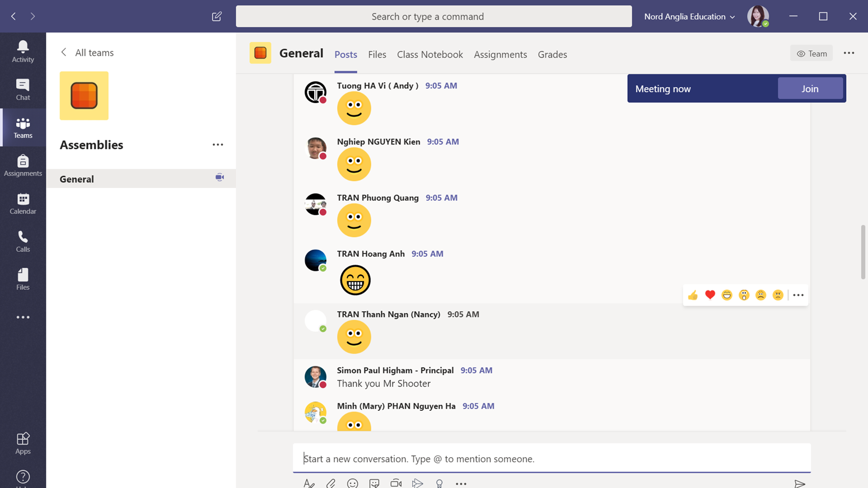Attach a file with paperclip icon
Image resolution: width=868 pixels, height=488 pixels.
331,483
